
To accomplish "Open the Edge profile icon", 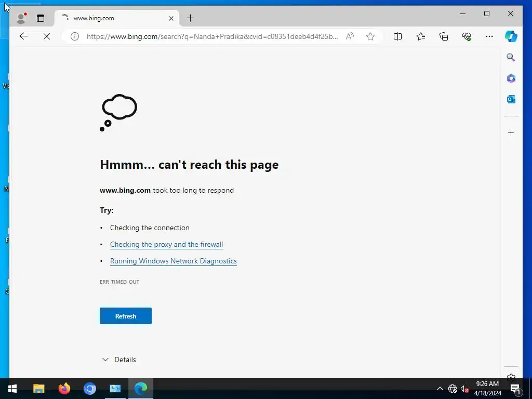I will point(21,18).
